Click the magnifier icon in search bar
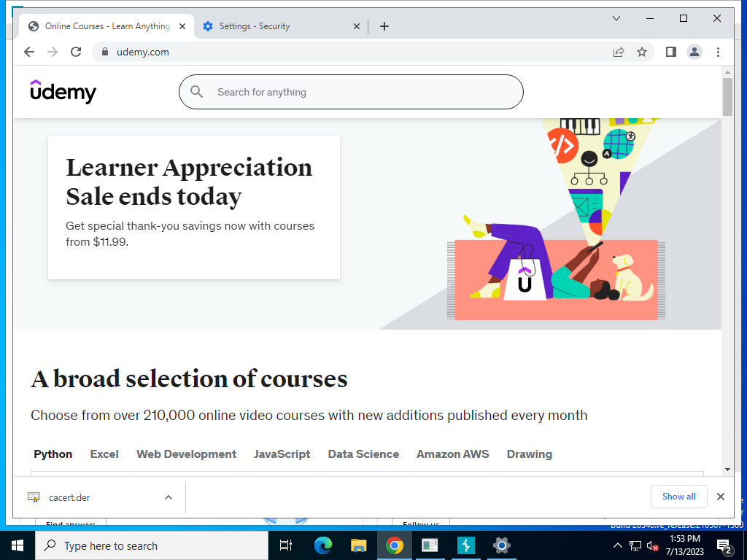This screenshot has width=747, height=560. tap(196, 91)
